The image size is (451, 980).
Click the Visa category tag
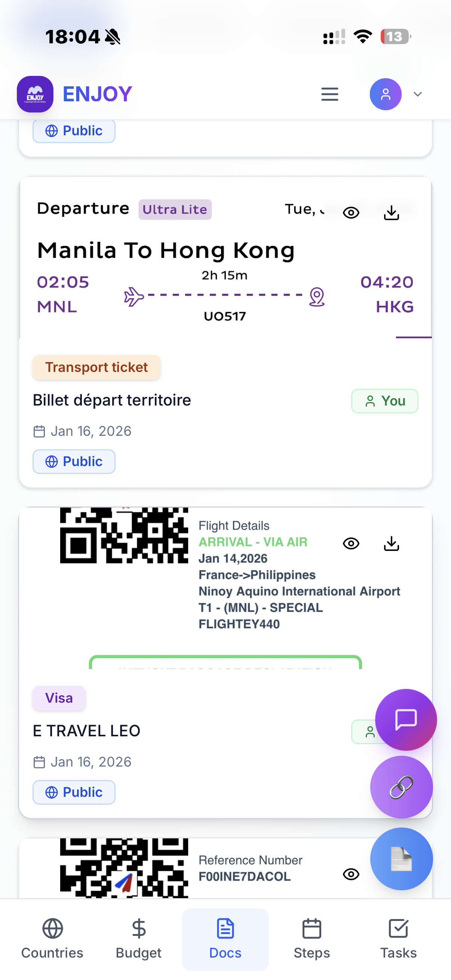[59, 698]
